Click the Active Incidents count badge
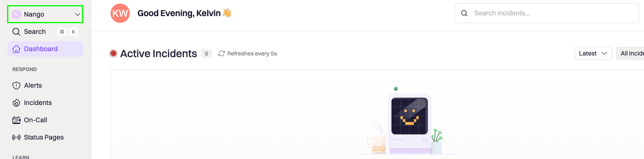Image resolution: width=644 pixels, height=159 pixels. tap(206, 54)
